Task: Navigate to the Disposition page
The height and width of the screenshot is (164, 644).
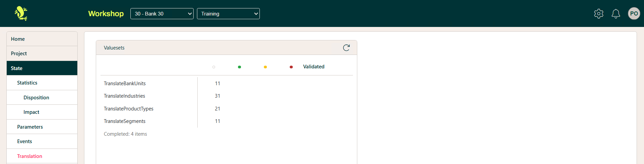Action: [36, 98]
